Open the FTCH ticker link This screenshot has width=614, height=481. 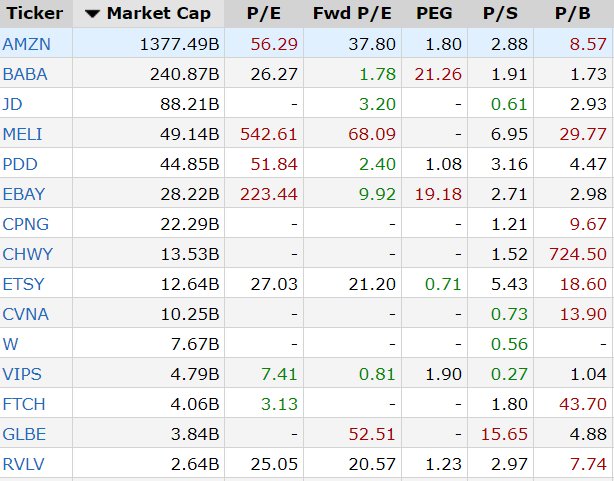point(24,404)
